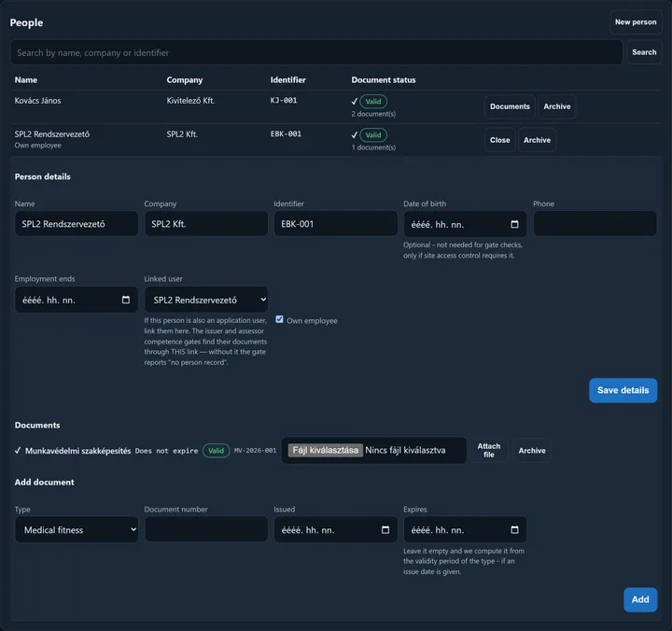Click the Employment ends date field

tap(77, 300)
